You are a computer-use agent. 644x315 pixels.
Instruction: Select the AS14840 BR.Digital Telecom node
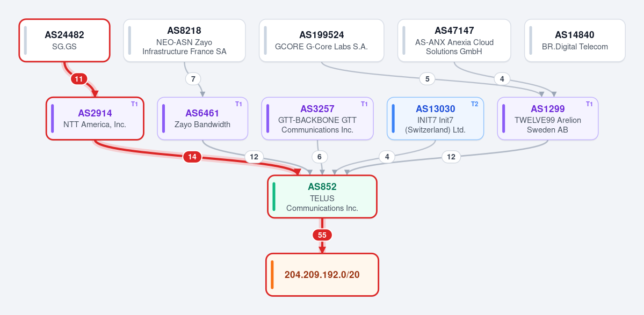[575, 40]
